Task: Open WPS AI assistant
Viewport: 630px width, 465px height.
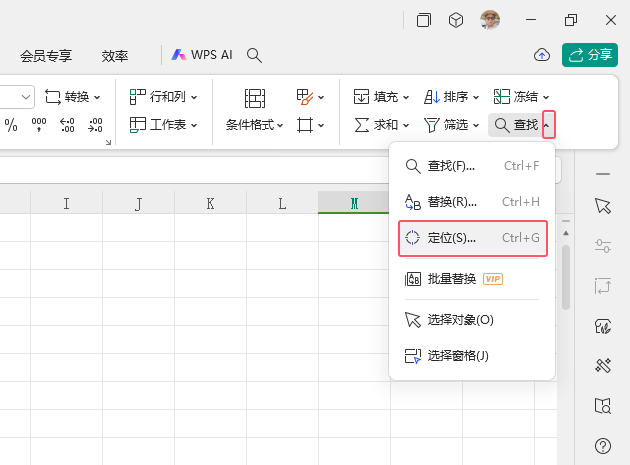Action: point(202,55)
